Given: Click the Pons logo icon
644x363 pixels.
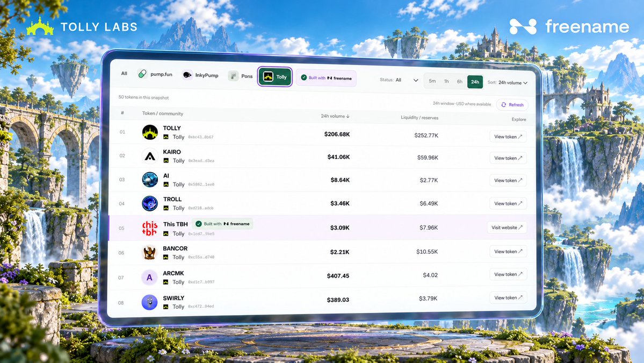Looking at the screenshot, I should click(233, 76).
